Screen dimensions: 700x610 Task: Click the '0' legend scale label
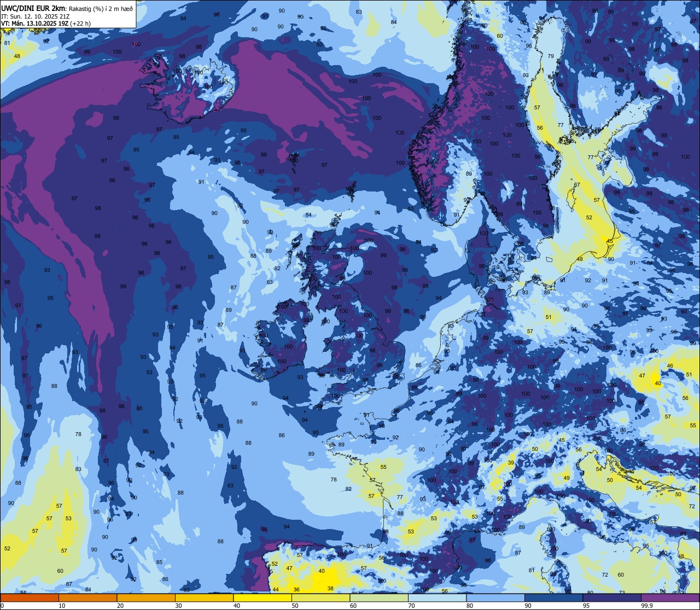point(2,606)
